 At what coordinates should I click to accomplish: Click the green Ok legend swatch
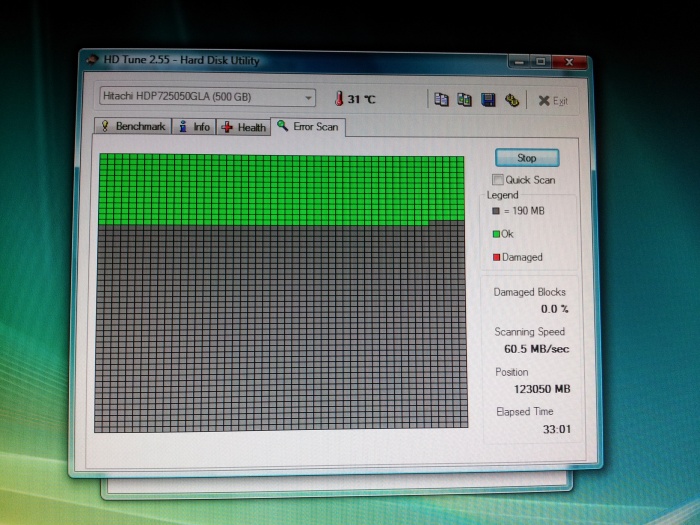coord(496,234)
